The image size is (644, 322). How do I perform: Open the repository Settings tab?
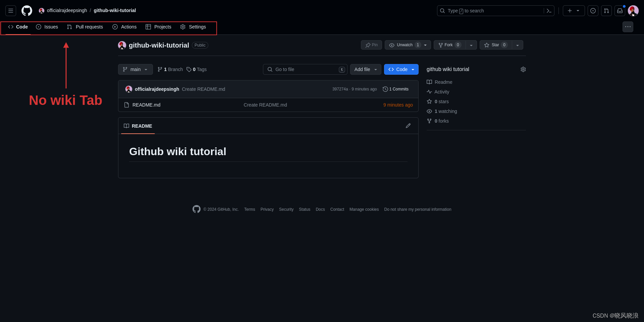pyautogui.click(x=193, y=27)
